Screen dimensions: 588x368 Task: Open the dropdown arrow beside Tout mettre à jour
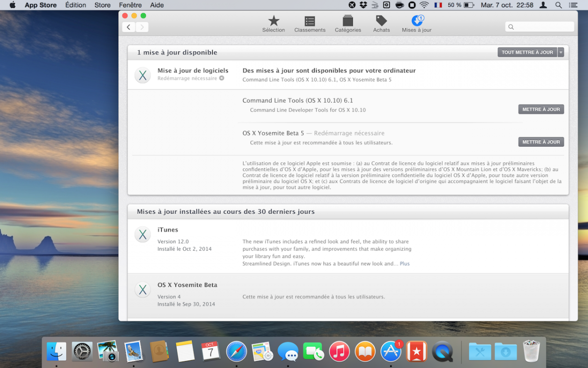pos(561,52)
